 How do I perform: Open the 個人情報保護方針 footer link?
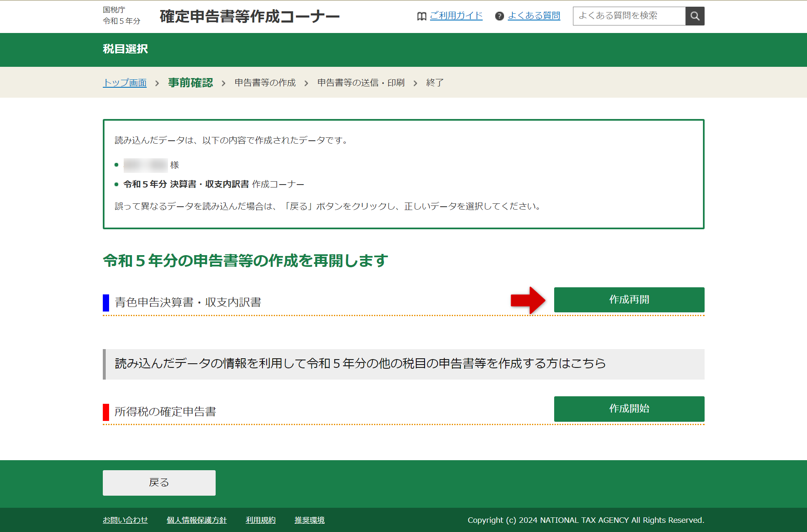196,520
